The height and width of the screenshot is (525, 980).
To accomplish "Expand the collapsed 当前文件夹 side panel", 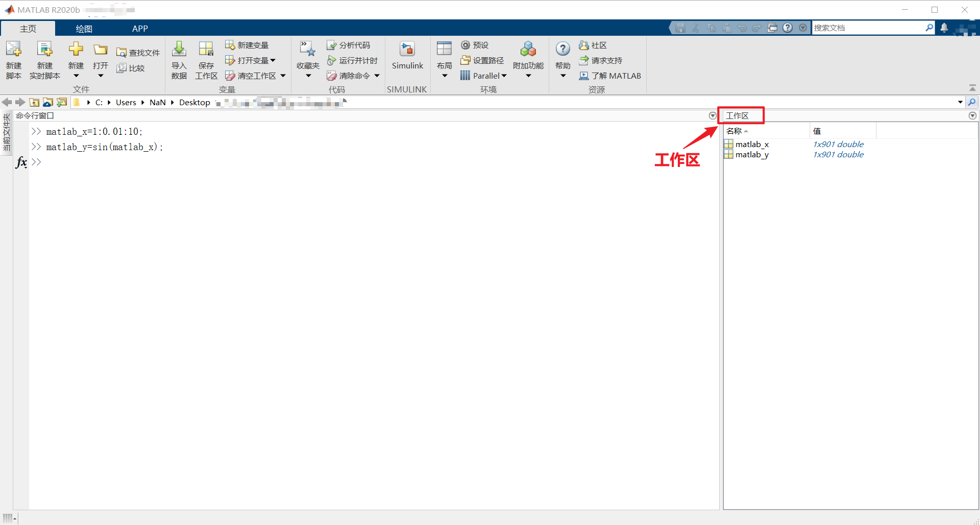I will coord(7,132).
